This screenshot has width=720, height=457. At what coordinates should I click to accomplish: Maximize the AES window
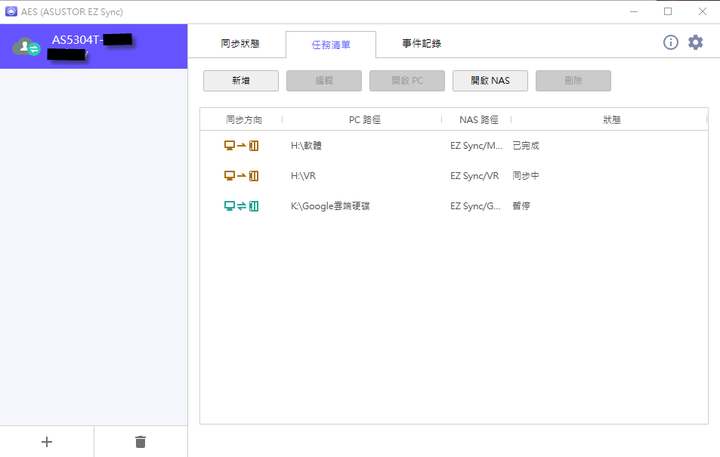point(668,11)
